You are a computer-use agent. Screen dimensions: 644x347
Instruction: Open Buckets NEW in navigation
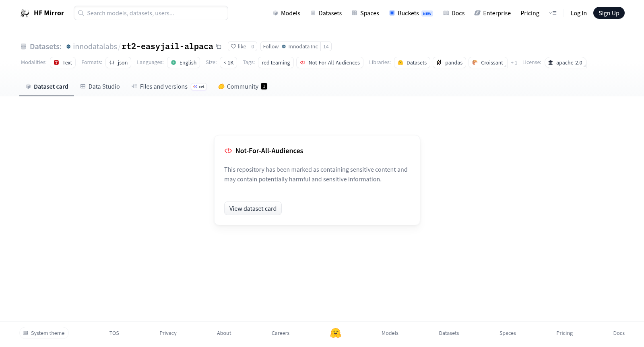pyautogui.click(x=411, y=13)
